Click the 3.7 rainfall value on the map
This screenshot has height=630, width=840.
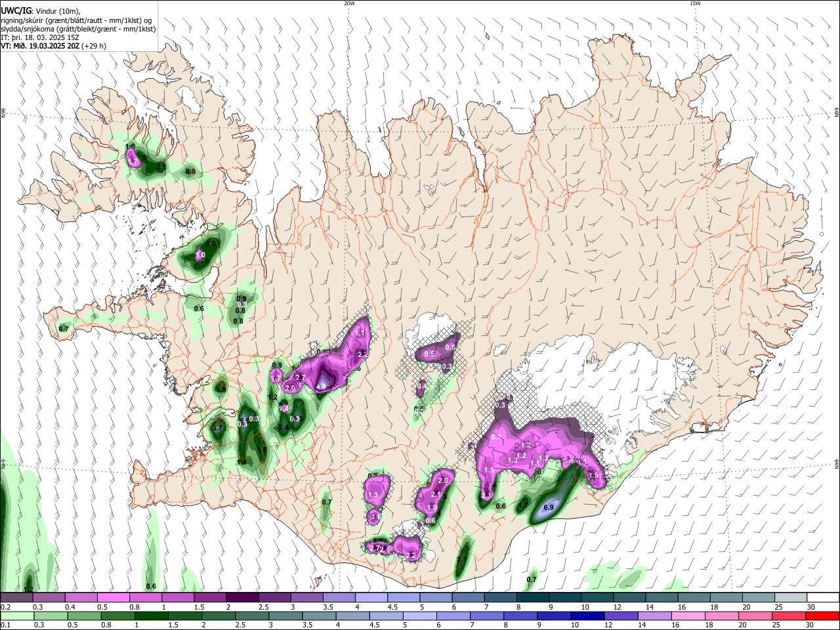tap(219, 428)
